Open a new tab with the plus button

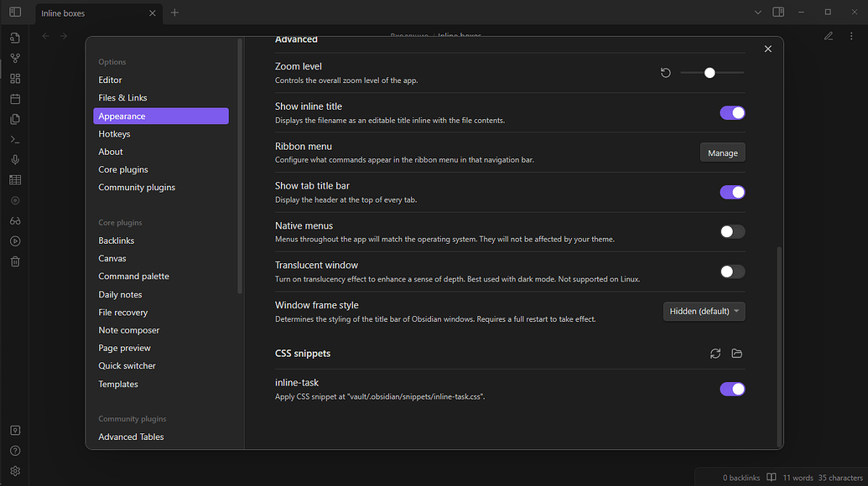tap(174, 13)
